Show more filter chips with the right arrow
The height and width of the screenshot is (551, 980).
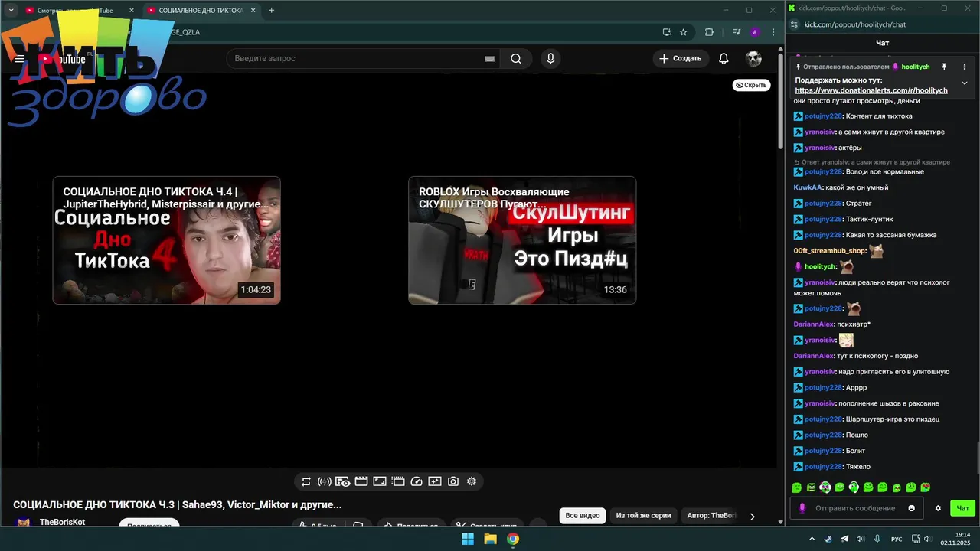point(752,517)
